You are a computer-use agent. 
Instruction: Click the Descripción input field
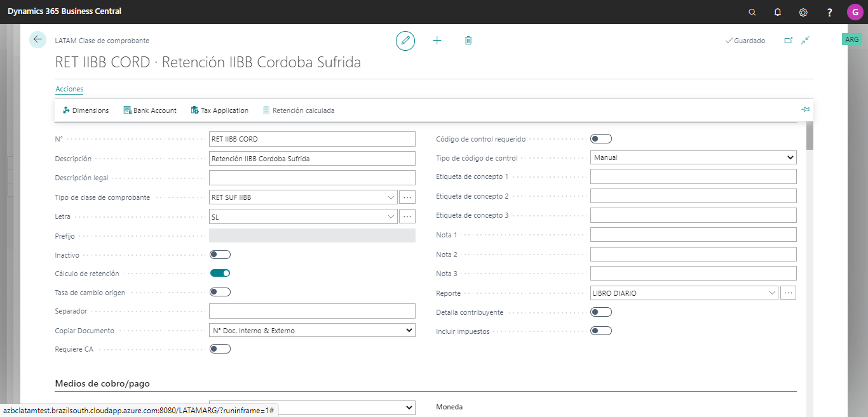click(312, 158)
